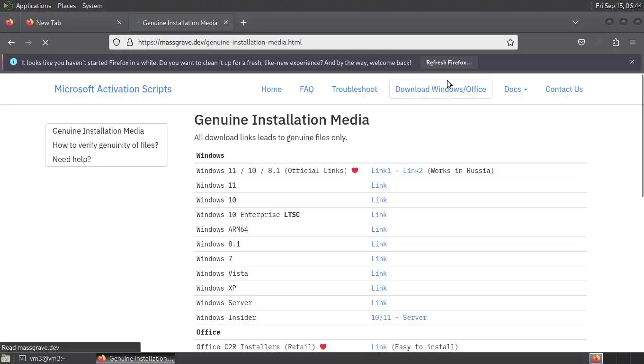Viewport: 644px width, 364px height.
Task: Open the Extensions puzzle icon
Action: tap(616, 42)
